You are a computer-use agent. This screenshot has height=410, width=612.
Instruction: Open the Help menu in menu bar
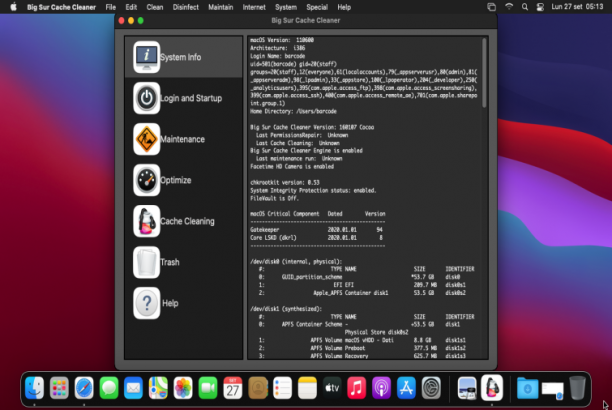pos(344,7)
